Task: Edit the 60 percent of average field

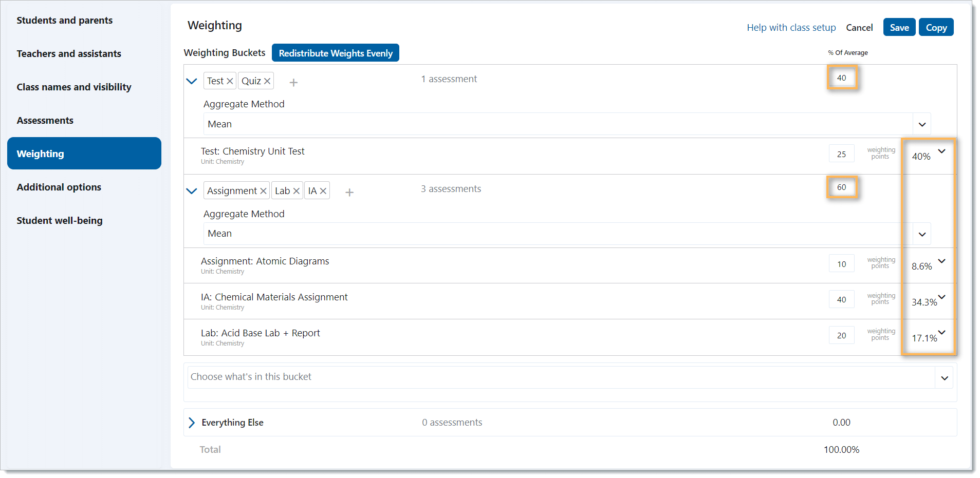Action: tap(841, 187)
